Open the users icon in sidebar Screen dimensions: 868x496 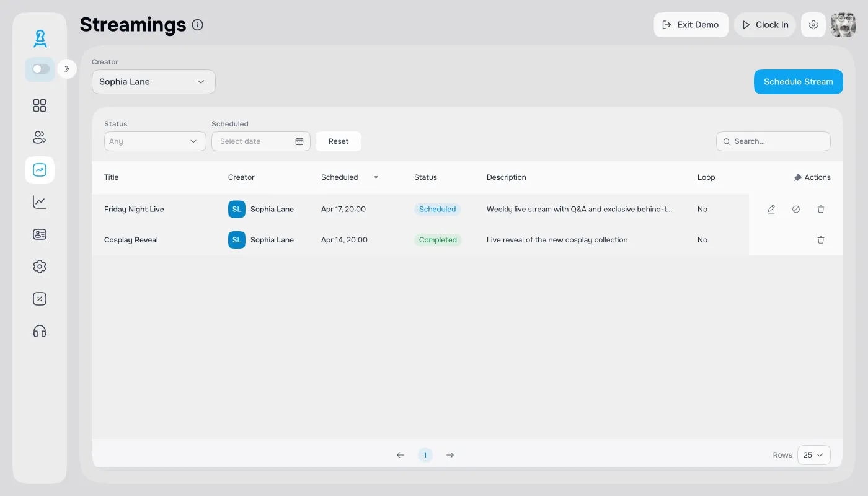pos(40,138)
